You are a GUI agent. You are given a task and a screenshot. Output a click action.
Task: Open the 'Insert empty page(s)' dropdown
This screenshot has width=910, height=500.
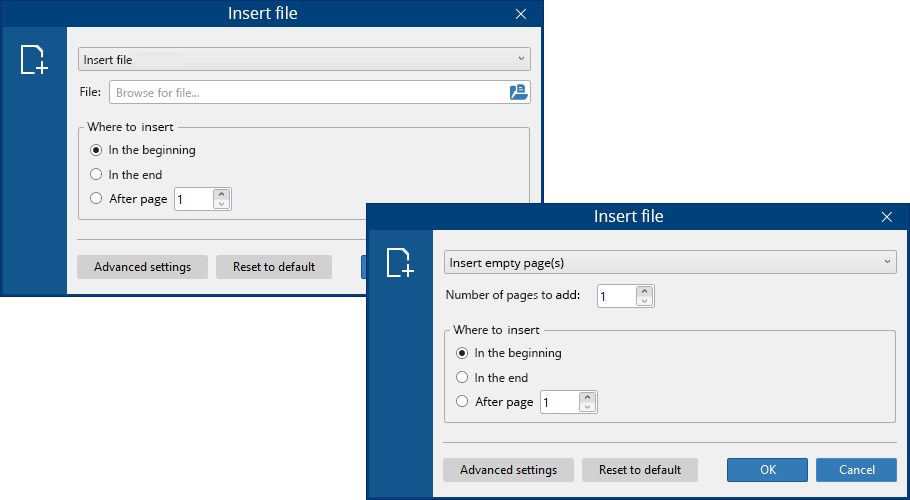pyautogui.click(x=669, y=262)
